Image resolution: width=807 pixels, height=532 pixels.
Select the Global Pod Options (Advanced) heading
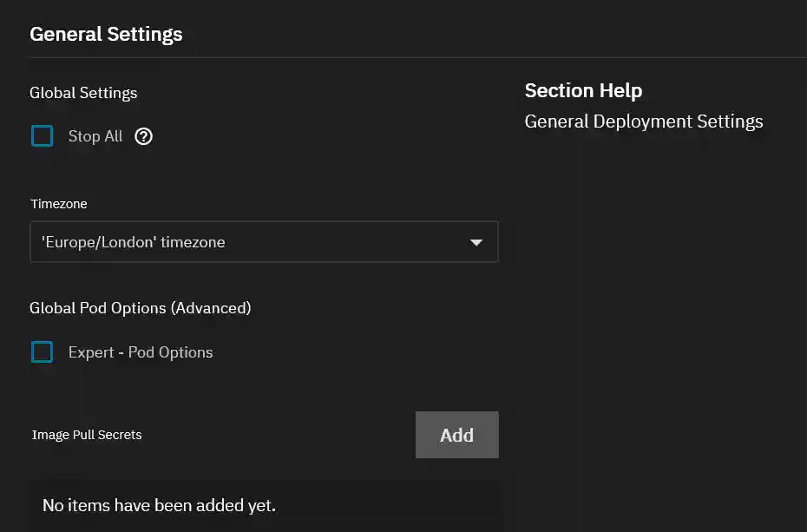[x=141, y=308]
